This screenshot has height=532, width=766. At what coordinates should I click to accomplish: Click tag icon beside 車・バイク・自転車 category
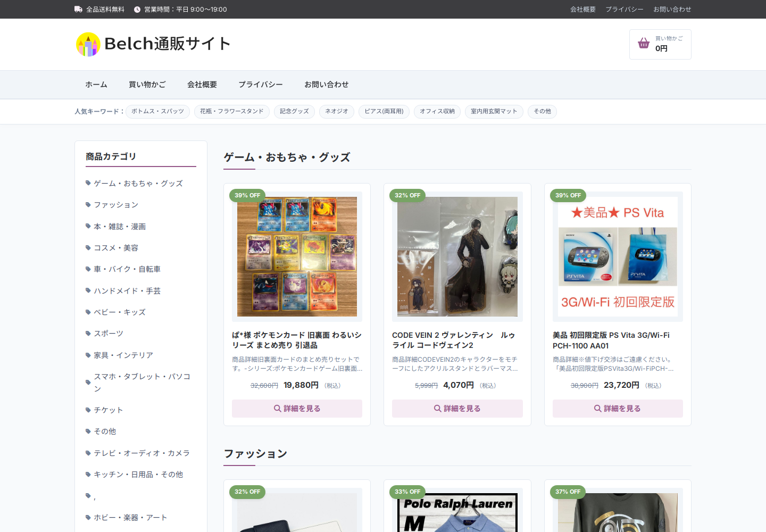(x=88, y=269)
